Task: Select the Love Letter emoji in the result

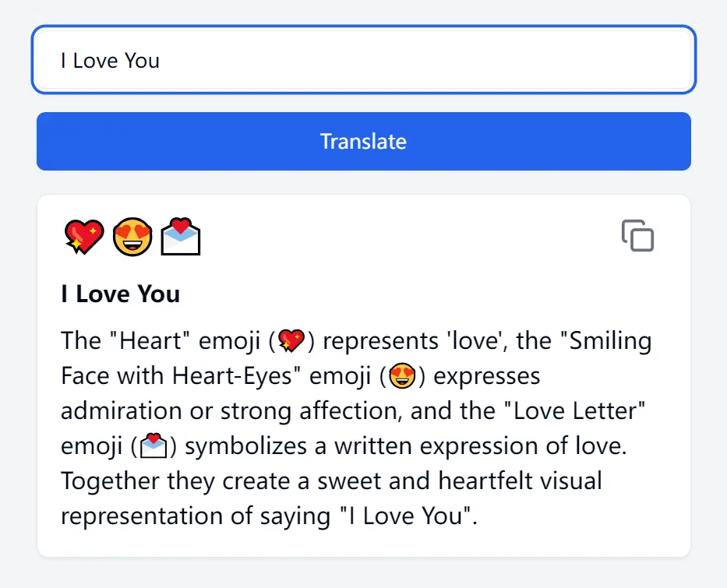Action: coord(181,236)
